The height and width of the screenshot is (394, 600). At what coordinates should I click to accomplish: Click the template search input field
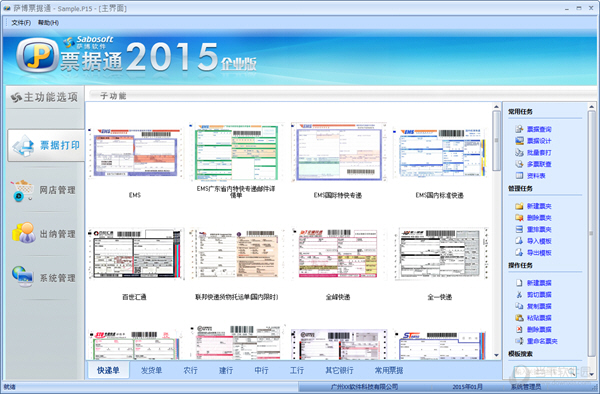[x=545, y=371]
